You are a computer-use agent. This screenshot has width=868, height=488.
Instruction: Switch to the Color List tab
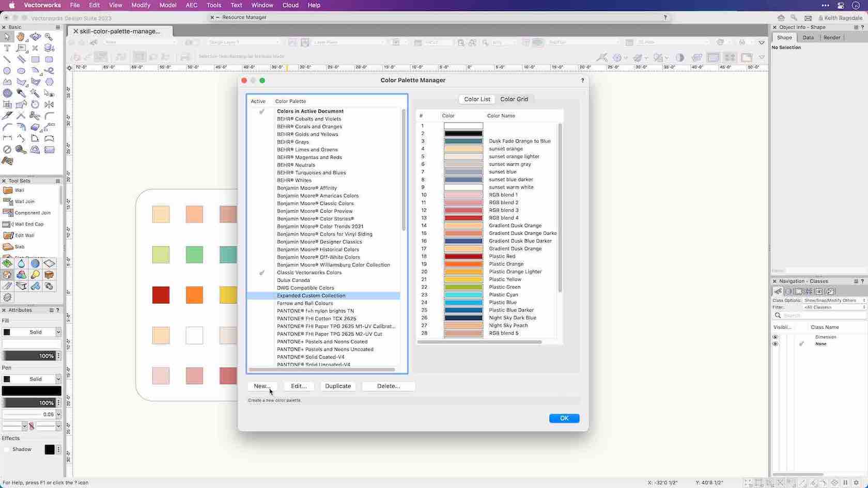(477, 99)
